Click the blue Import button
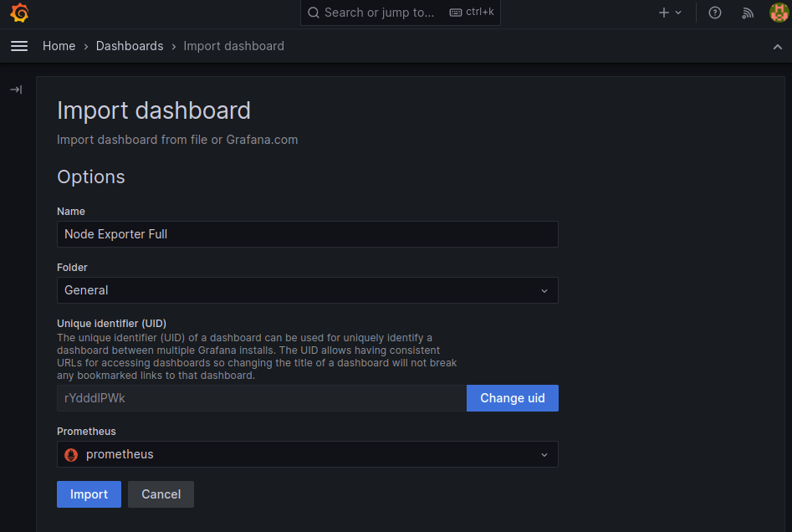Screen dimensions: 792x532 (x=89, y=494)
